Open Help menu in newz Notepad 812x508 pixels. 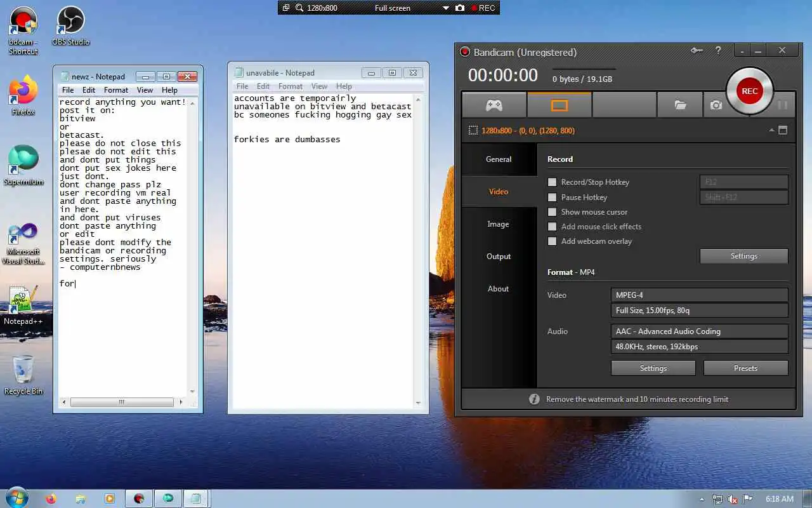coord(169,90)
